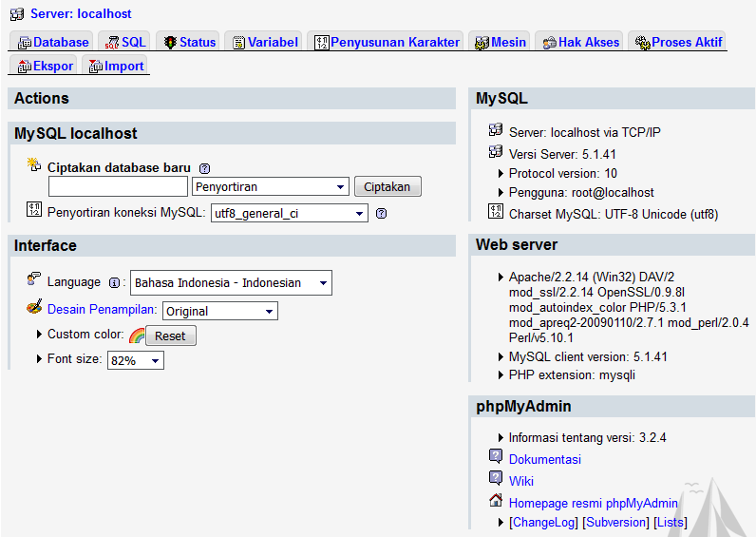Click the Database tab icon

pos(25,43)
